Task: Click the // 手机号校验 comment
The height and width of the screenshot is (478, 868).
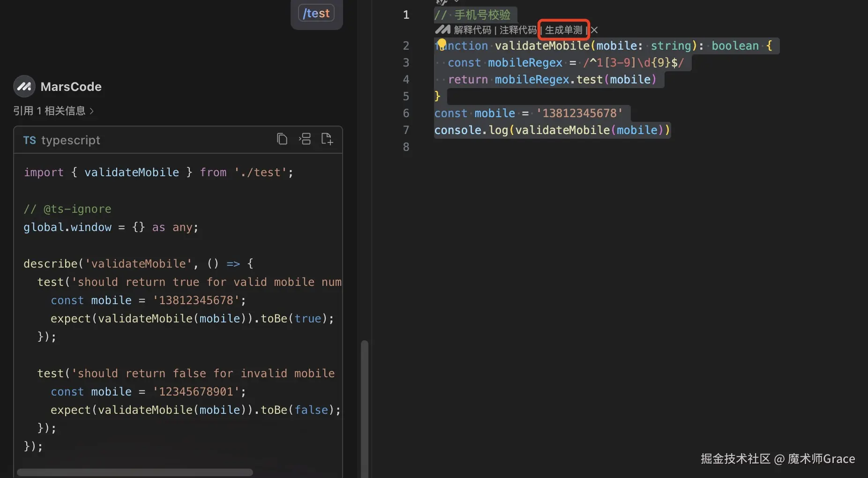Action: [472, 15]
